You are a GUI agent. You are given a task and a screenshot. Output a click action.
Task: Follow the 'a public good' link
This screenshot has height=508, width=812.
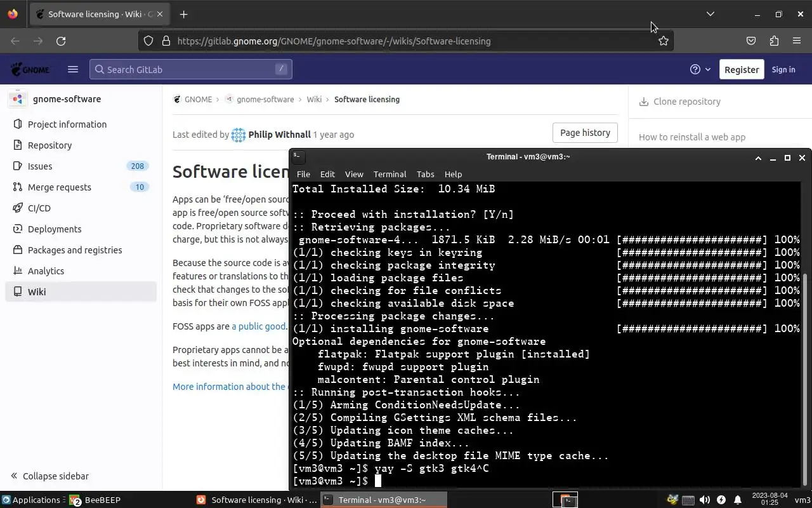coord(258,326)
